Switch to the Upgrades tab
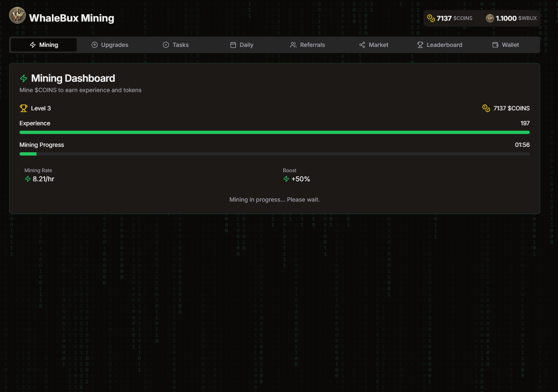The width and height of the screenshot is (558, 392). pos(110,45)
